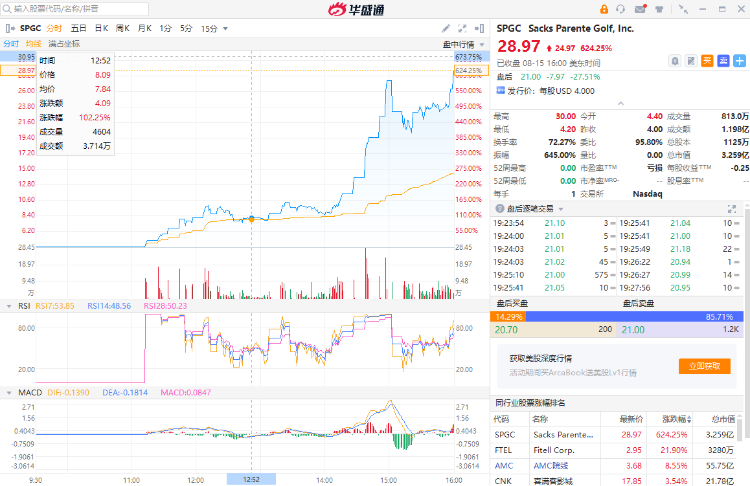Click the 12:52 time axis marker

pyautogui.click(x=251, y=479)
